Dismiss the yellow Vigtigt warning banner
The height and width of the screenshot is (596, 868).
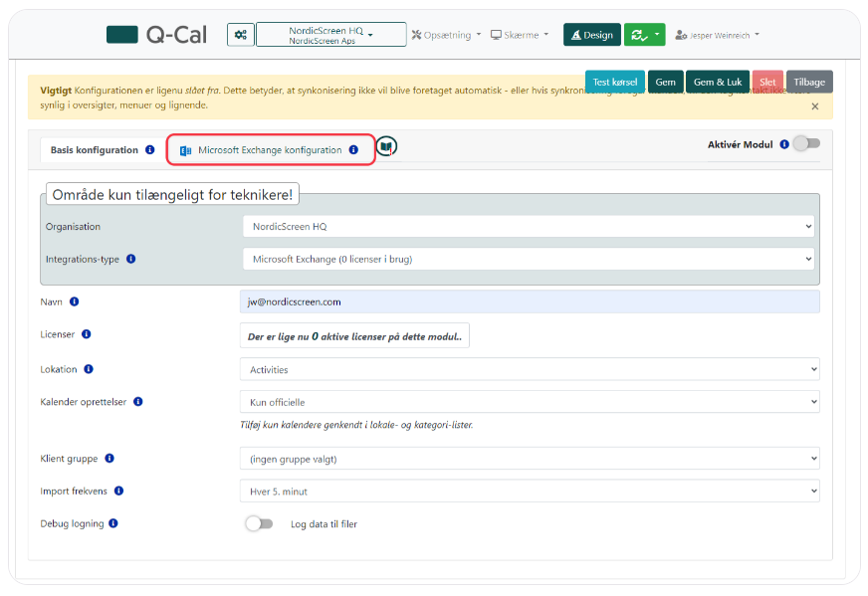pyautogui.click(x=815, y=106)
